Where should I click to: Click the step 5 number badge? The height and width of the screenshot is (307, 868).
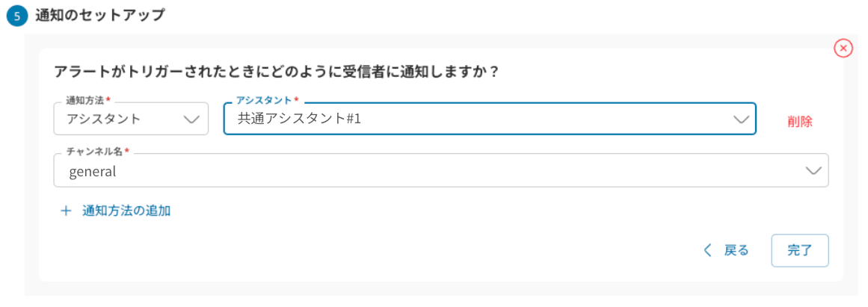click(x=16, y=16)
